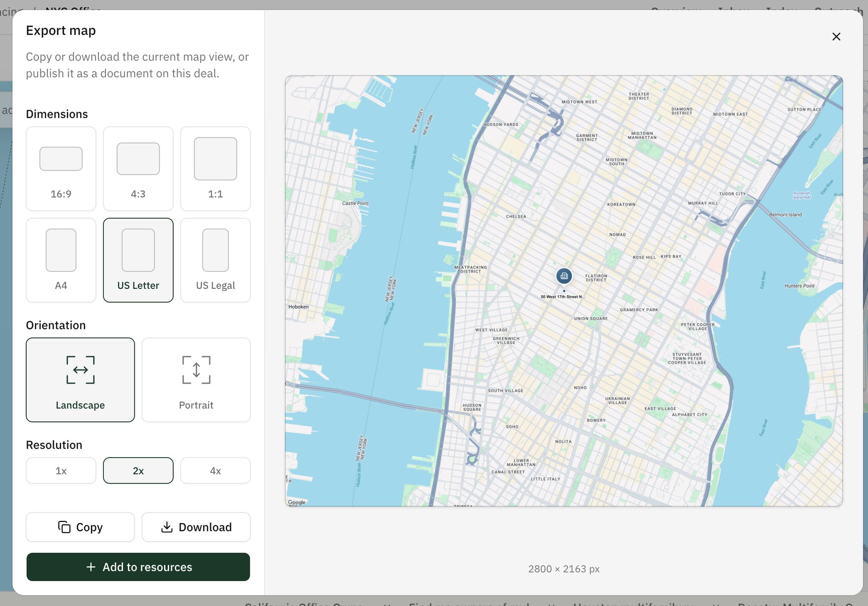Click the building pin marker on map
This screenshot has height=606, width=868.
(564, 276)
